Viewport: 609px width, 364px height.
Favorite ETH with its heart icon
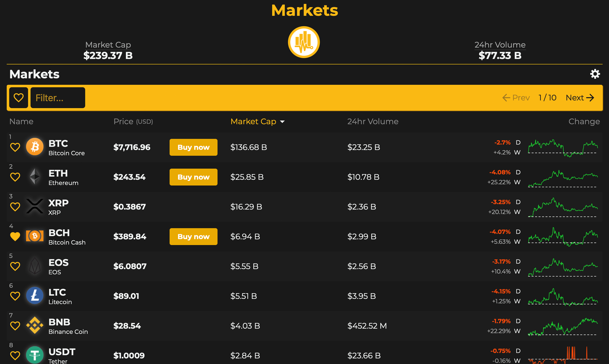tap(15, 177)
